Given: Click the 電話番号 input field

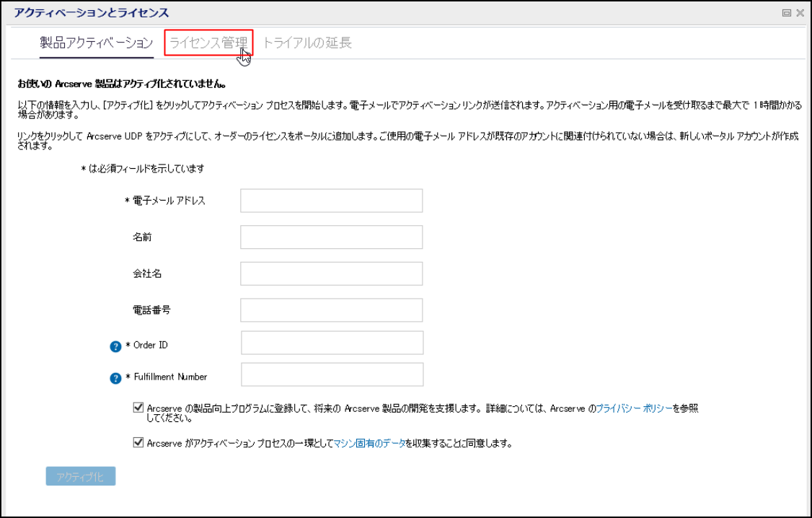Looking at the screenshot, I should tap(332, 310).
